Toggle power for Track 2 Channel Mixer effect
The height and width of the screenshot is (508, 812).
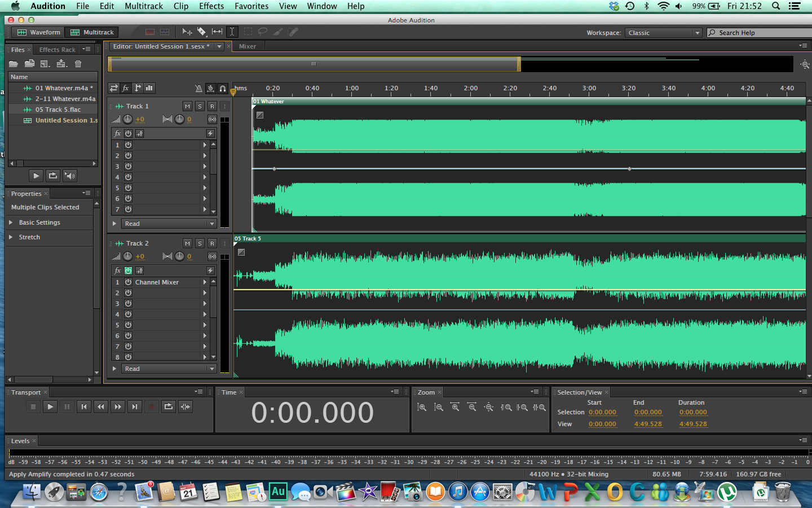point(128,282)
